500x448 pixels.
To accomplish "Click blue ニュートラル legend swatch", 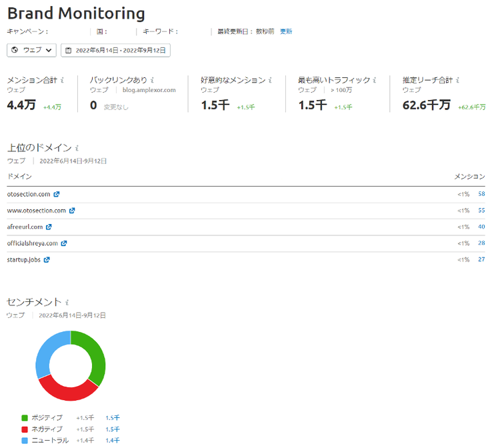I will [x=25, y=441].
